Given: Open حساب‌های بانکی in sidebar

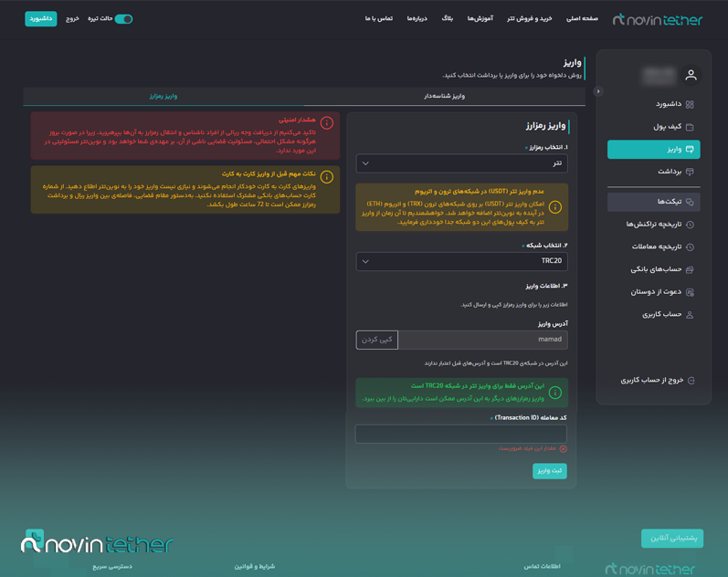Looking at the screenshot, I should point(654,269).
